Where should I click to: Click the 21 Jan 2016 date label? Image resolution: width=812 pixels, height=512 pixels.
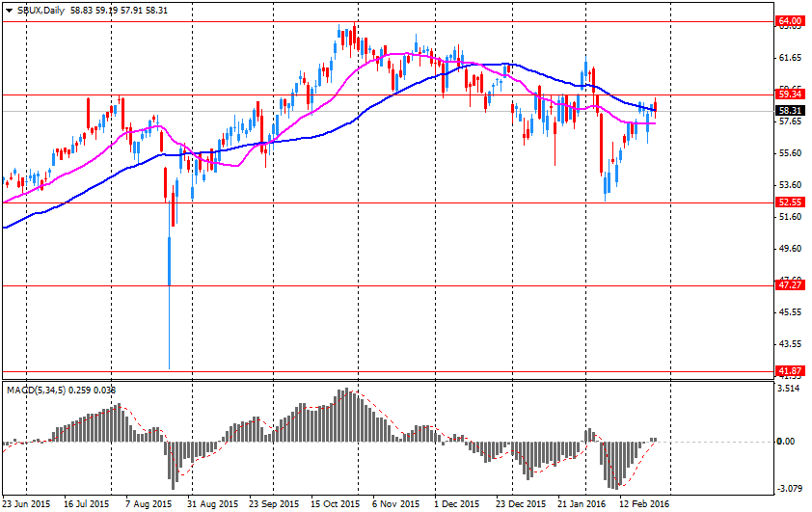pyautogui.click(x=582, y=503)
